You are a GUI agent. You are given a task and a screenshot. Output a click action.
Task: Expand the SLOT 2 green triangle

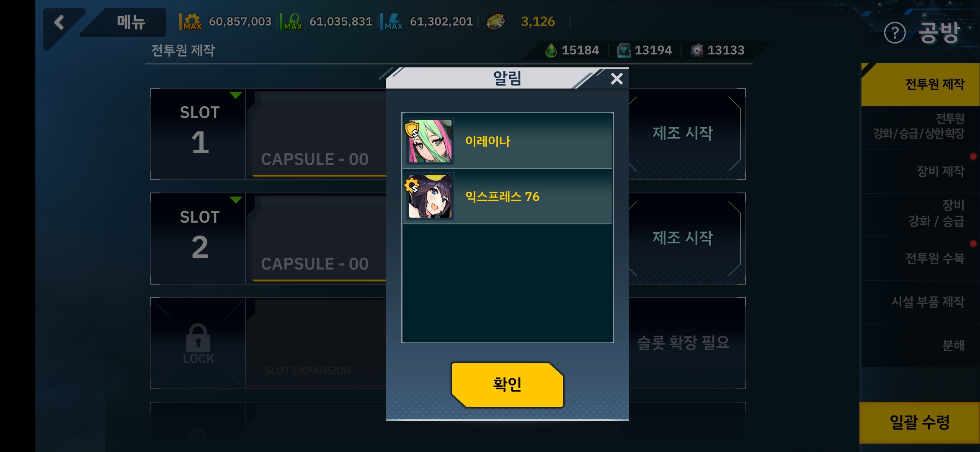click(236, 200)
